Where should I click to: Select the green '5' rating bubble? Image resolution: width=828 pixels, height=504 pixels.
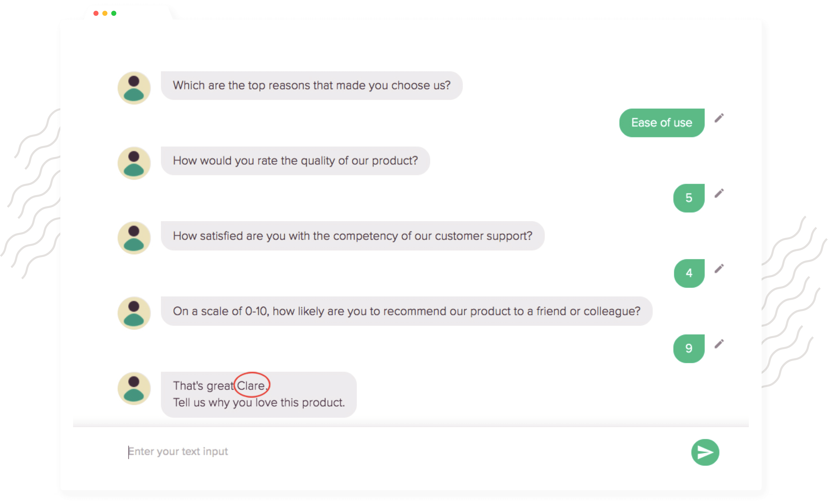[689, 198]
